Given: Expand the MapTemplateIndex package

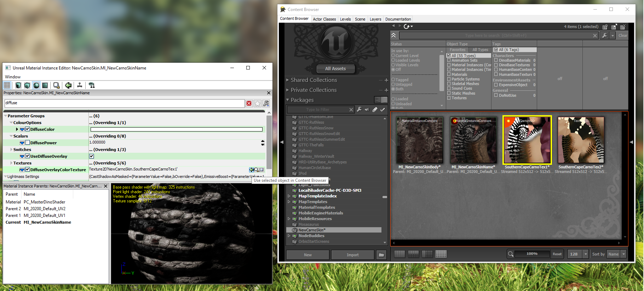Looking at the screenshot, I should tap(289, 196).
